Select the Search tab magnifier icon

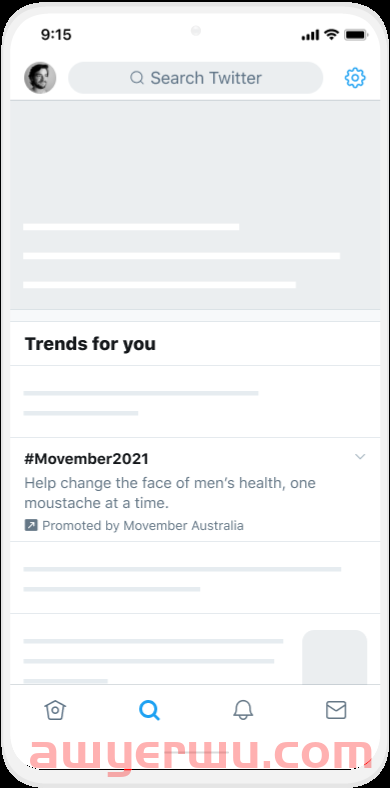[x=149, y=710]
